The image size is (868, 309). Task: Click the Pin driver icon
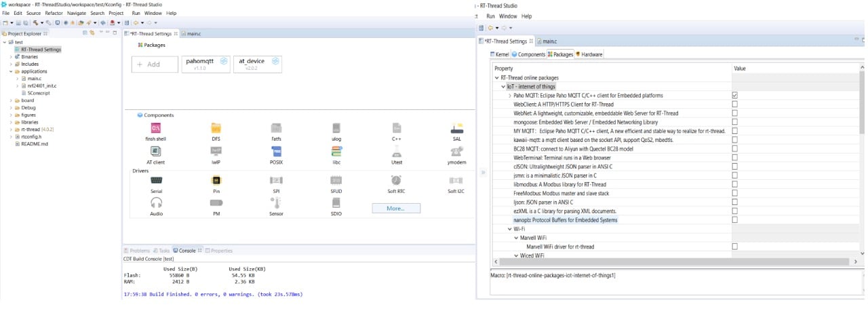[x=216, y=181]
